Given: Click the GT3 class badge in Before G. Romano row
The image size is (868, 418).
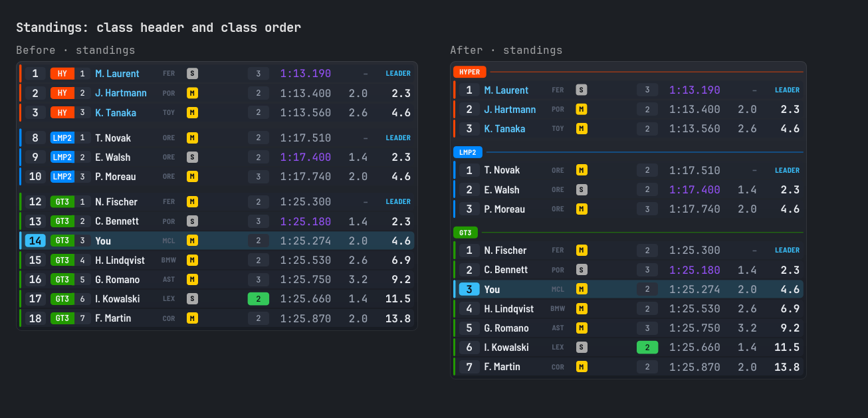Looking at the screenshot, I should point(62,280).
